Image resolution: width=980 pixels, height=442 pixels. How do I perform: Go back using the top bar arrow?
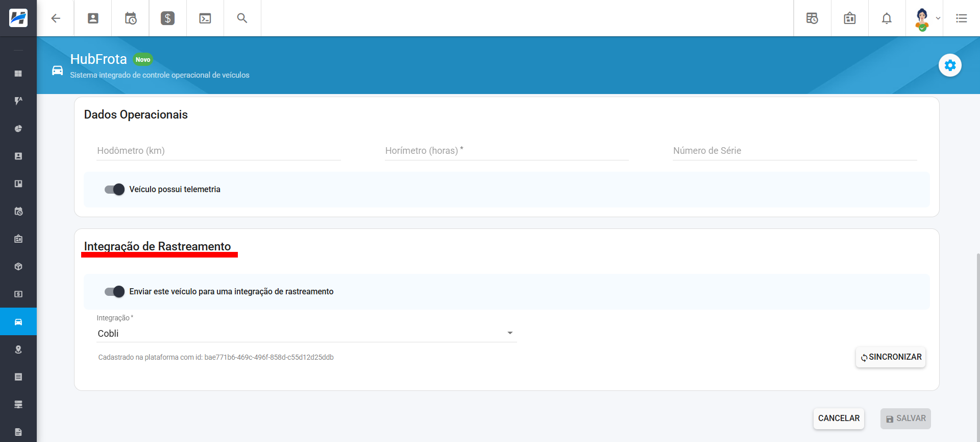56,18
